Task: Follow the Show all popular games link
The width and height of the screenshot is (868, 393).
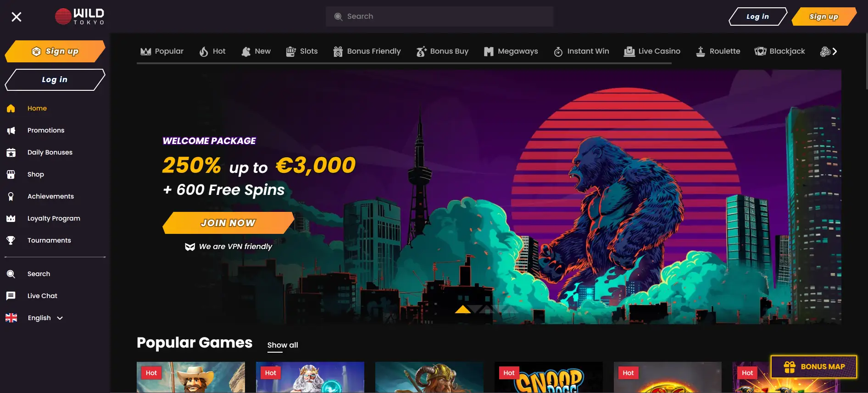Action: click(283, 345)
